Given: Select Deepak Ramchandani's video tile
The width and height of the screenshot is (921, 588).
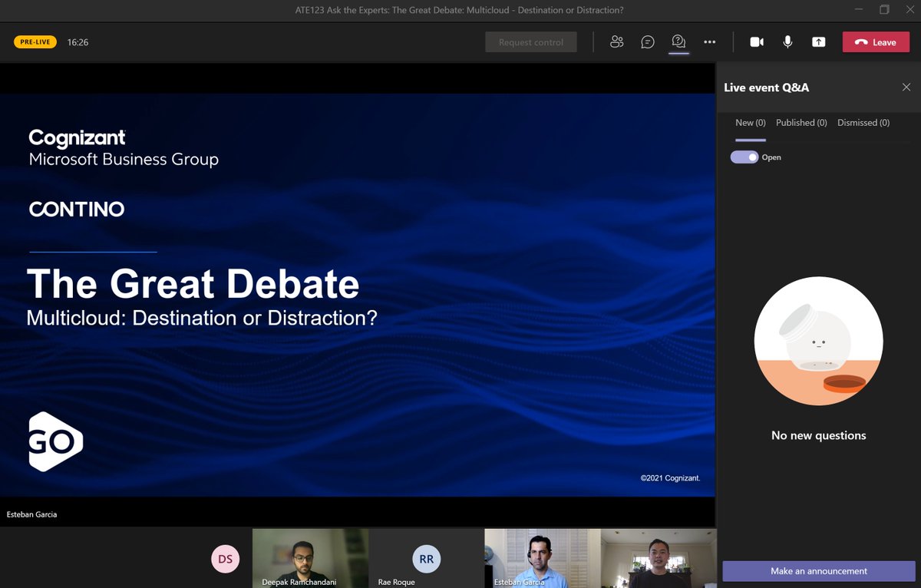Looking at the screenshot, I should tap(310, 558).
